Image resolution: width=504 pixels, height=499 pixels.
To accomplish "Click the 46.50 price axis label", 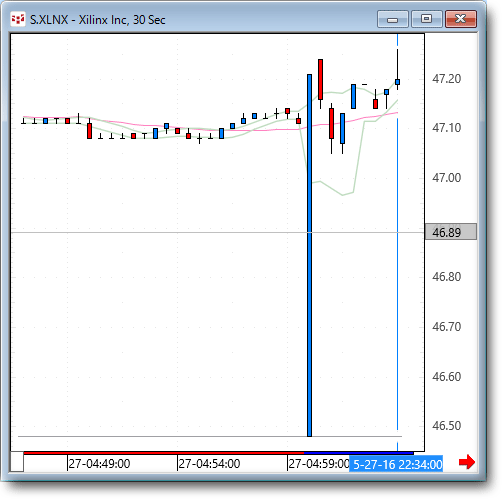I will tap(447, 426).
